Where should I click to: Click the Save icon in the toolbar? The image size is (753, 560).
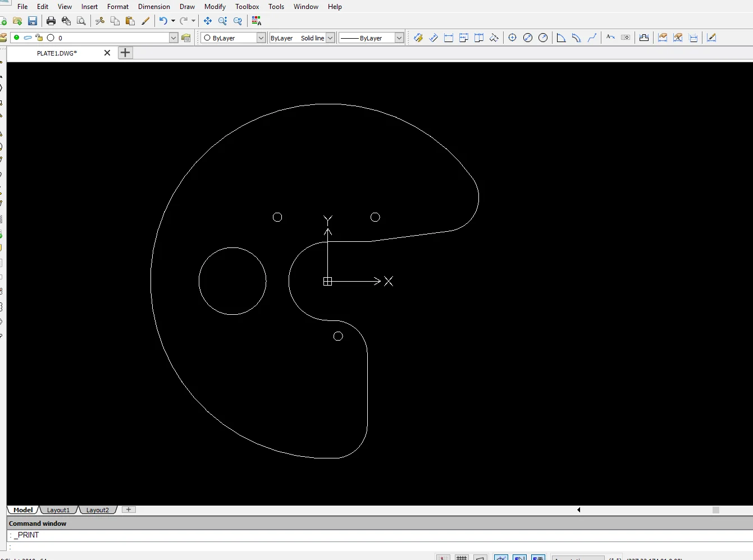(33, 21)
